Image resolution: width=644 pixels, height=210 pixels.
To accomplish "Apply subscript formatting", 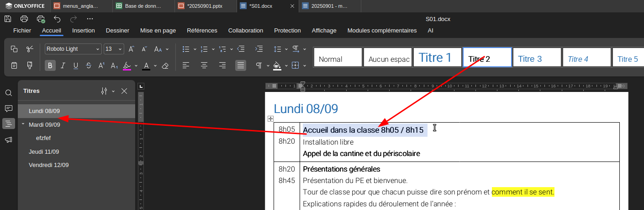I will click(114, 65).
